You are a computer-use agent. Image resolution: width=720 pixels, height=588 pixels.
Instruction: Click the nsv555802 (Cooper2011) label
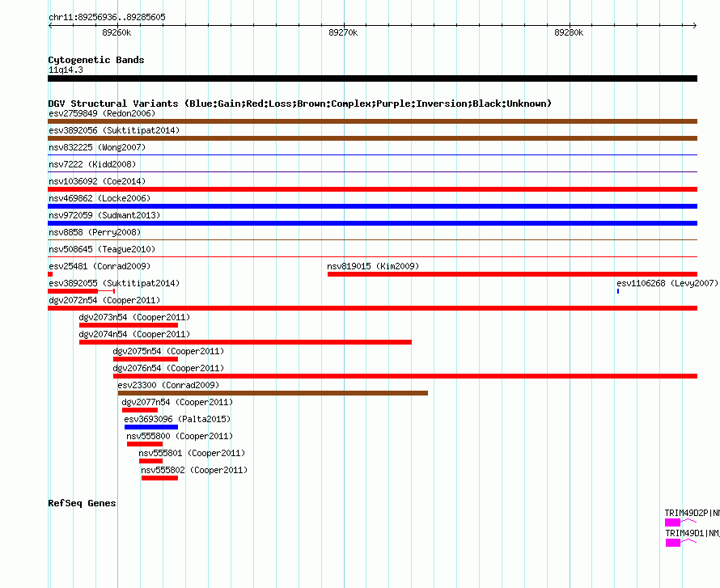[x=194, y=470]
